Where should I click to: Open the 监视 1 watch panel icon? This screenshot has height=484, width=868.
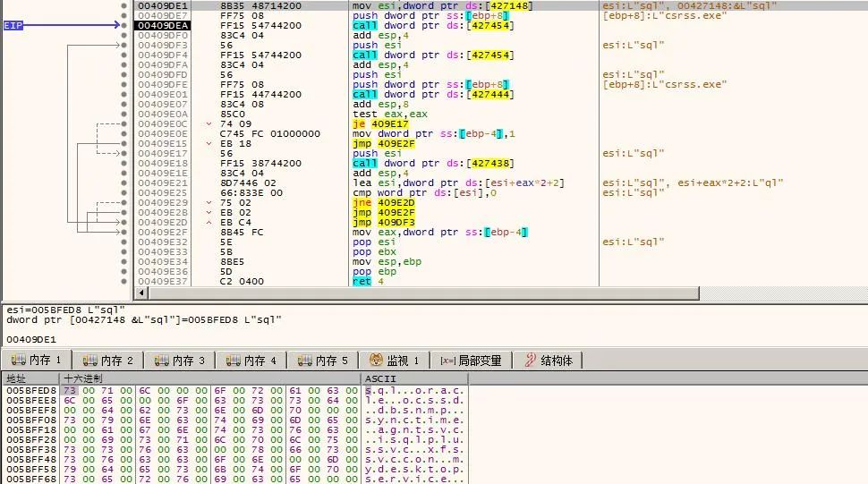[x=376, y=361]
